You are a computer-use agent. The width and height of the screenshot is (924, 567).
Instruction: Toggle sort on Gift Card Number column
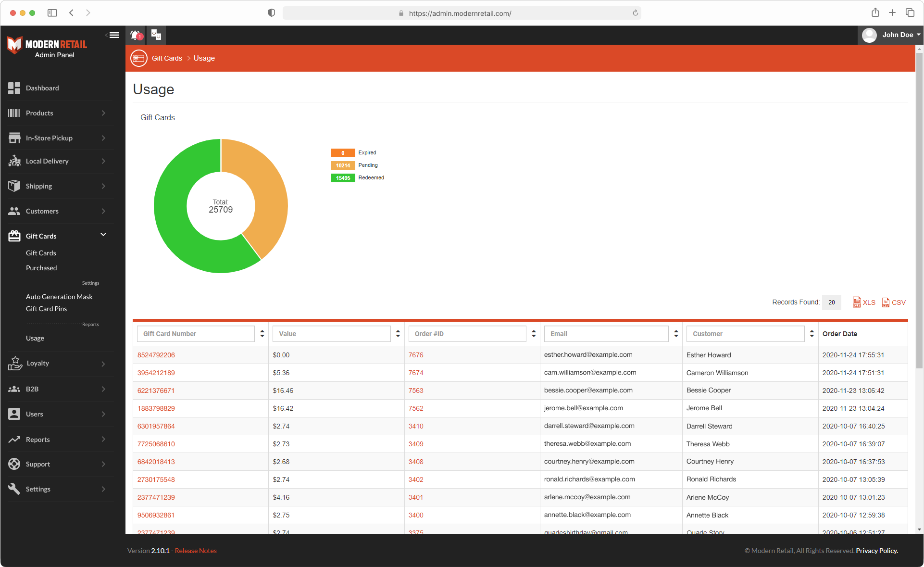point(262,334)
